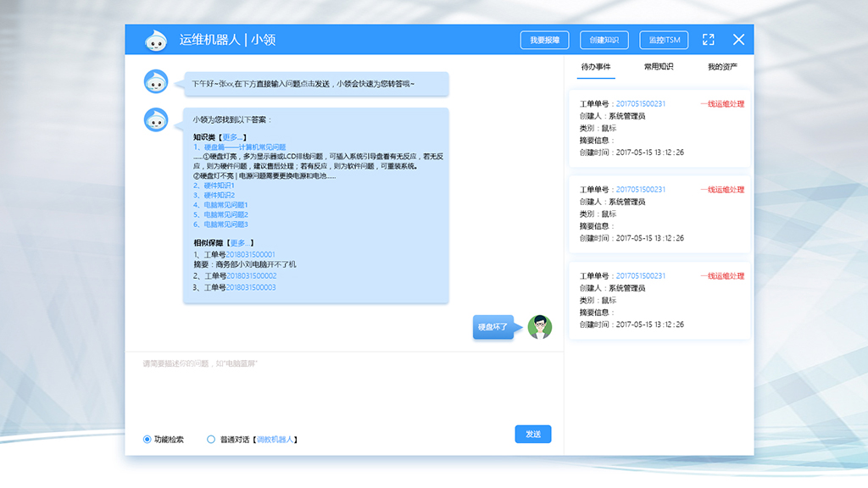Click 一线运维处理 status in the bottom card
The height and width of the screenshot is (488, 868).
722,276
